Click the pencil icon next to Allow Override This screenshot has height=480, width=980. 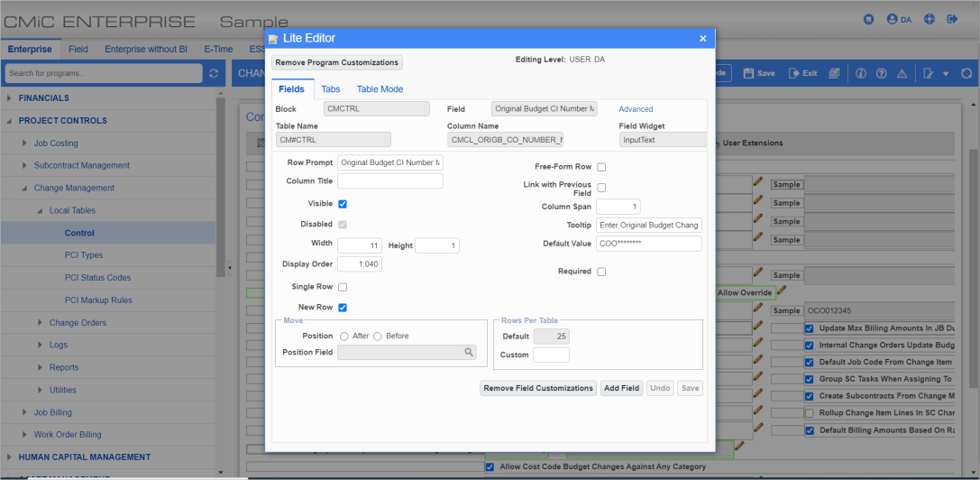[x=782, y=291]
